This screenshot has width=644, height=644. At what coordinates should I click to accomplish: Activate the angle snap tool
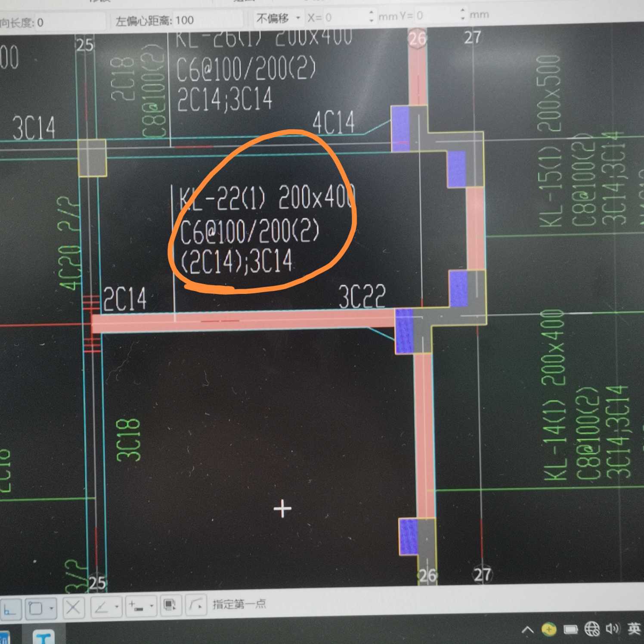coord(102,607)
